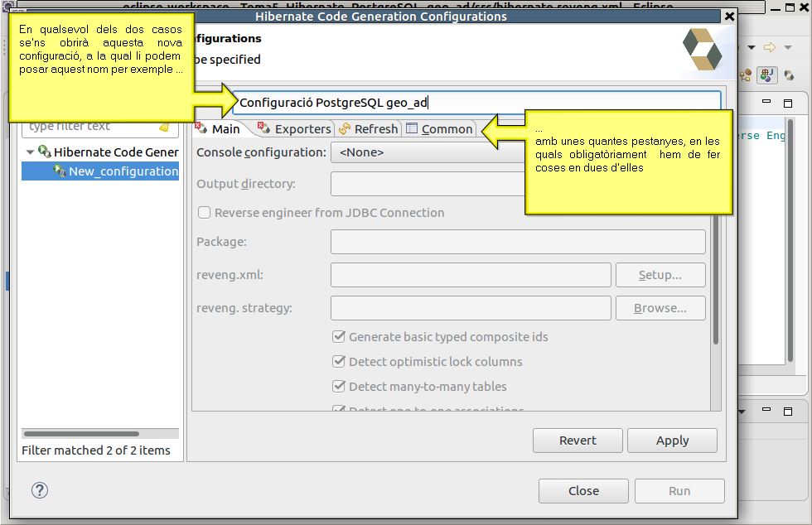
Task: Maximize the Eclipse editor area
Action: [788, 103]
